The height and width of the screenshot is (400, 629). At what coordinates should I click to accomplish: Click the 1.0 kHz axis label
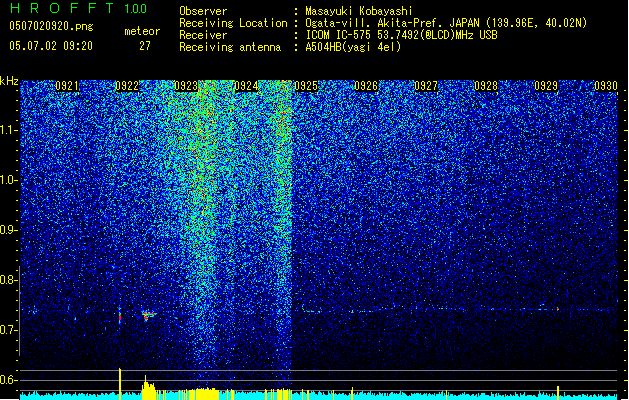[9, 180]
